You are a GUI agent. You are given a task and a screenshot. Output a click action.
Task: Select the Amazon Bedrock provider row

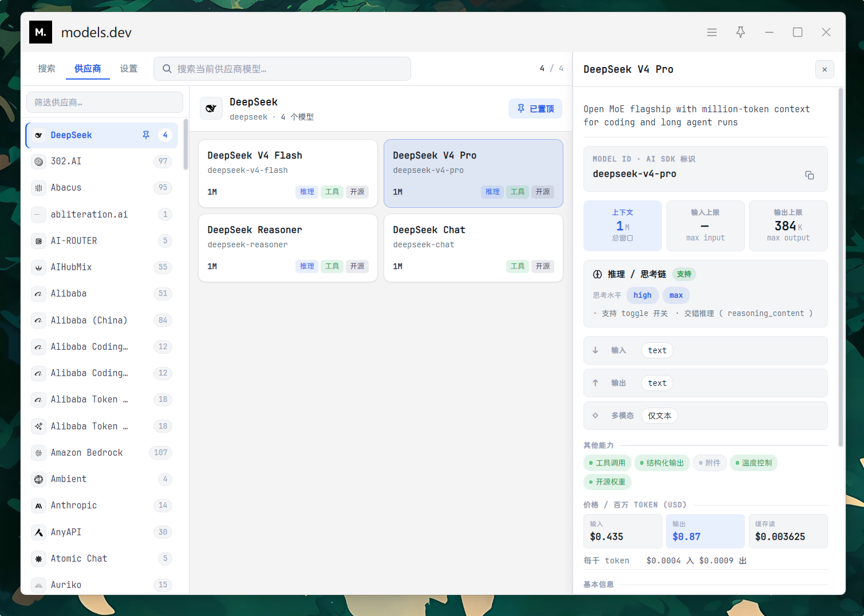click(x=102, y=453)
